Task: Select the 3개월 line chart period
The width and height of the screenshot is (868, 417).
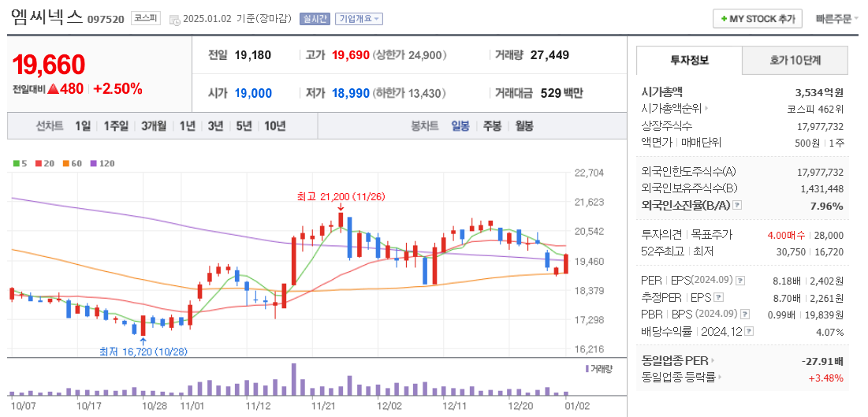Action: pyautogui.click(x=154, y=125)
